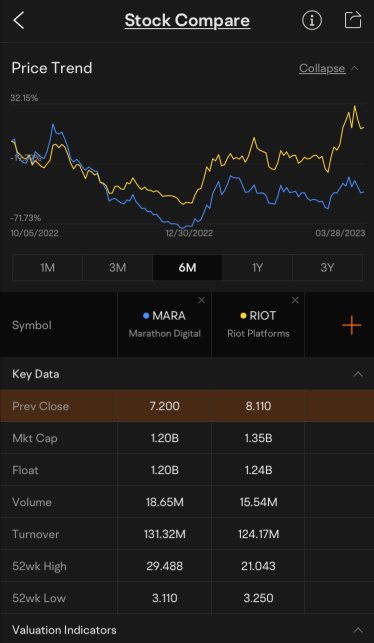Remove MARA with its X icon
The height and width of the screenshot is (643, 374).
[x=201, y=301]
